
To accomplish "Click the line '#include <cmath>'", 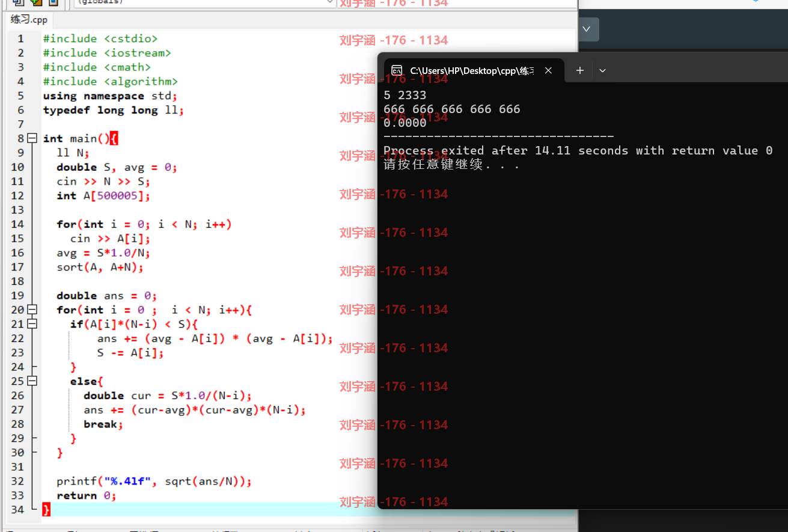I will point(97,68).
